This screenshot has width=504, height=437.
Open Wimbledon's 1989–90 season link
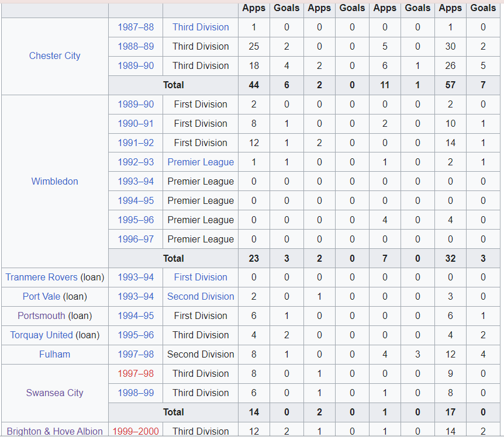coord(136,104)
